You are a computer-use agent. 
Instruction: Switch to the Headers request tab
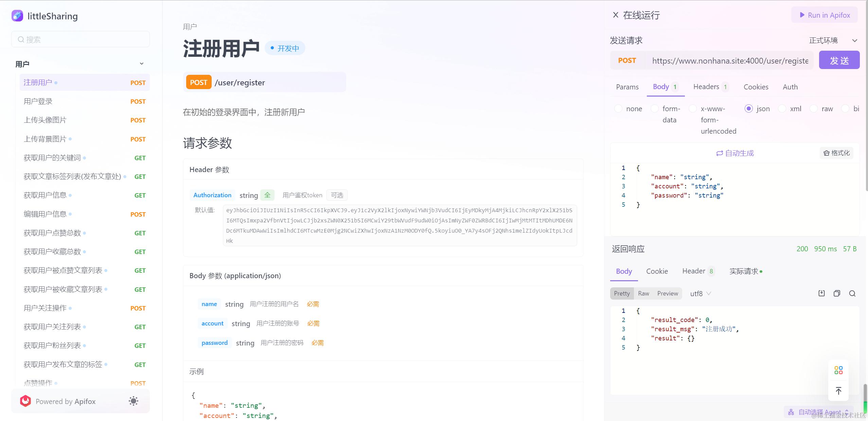click(707, 87)
